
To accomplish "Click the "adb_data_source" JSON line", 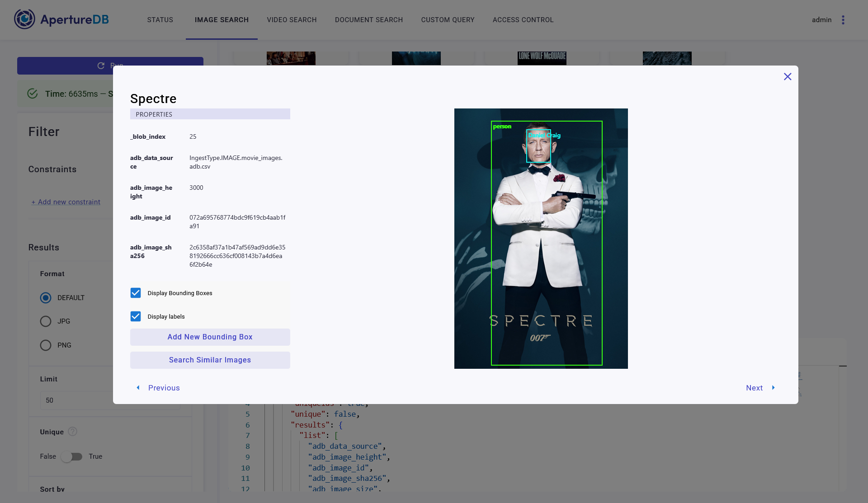I will click(x=346, y=447).
